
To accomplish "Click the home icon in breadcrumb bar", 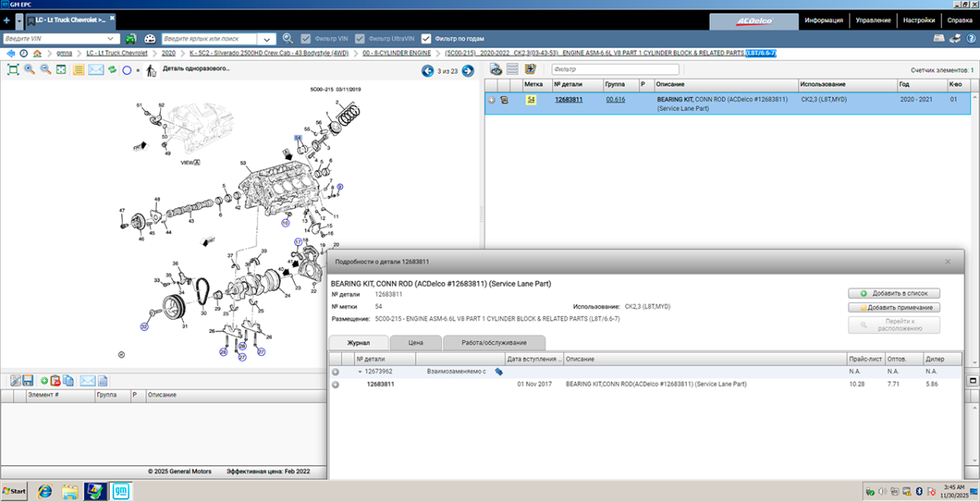I will [37, 53].
